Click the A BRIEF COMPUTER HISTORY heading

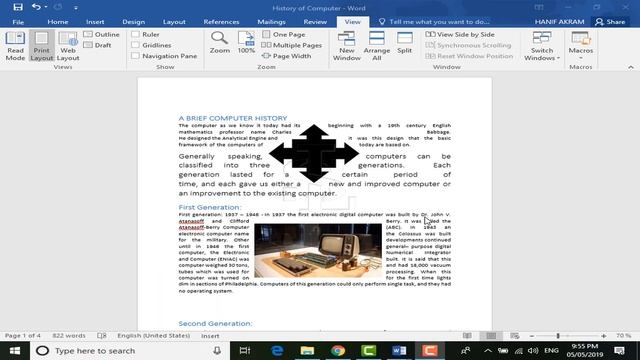coord(233,118)
